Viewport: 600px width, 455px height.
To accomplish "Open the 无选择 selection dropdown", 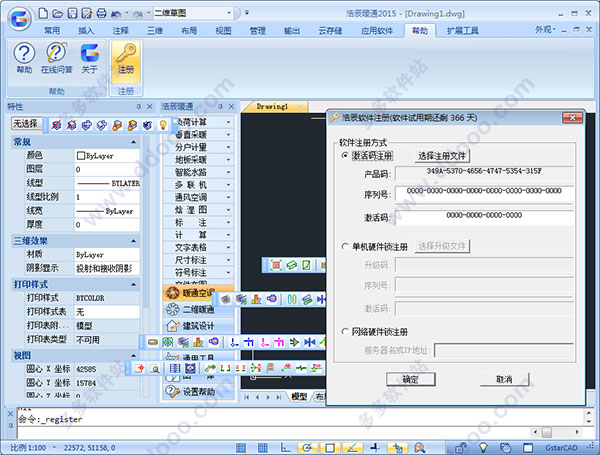I will point(26,123).
